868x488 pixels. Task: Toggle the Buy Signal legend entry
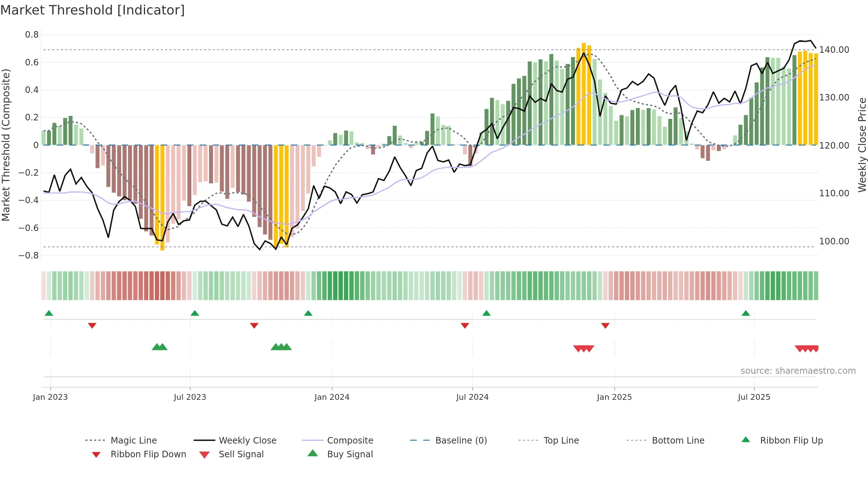click(x=340, y=454)
